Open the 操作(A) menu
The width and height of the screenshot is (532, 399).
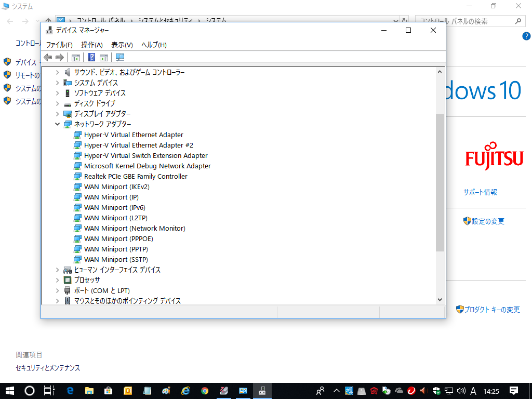coord(92,45)
